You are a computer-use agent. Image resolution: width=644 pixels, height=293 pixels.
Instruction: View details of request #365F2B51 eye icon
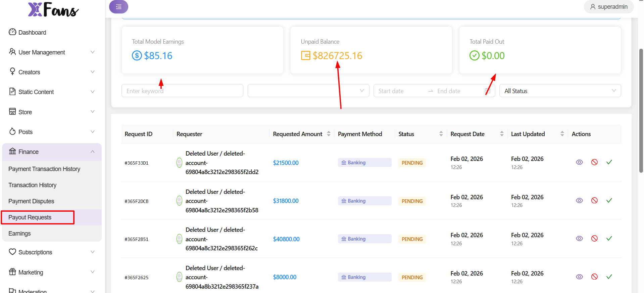(579, 239)
